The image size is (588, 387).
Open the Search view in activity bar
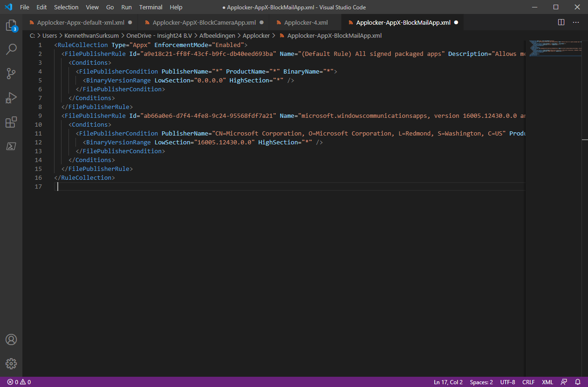coord(11,49)
